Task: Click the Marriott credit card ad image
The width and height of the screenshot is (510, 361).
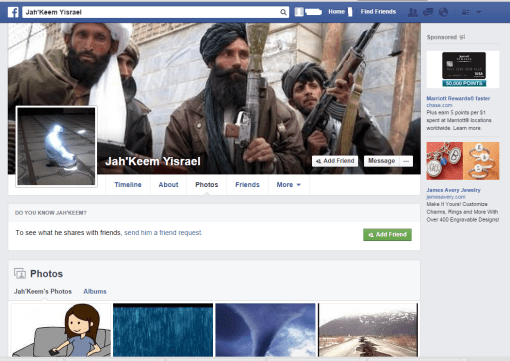Action: 463,69
